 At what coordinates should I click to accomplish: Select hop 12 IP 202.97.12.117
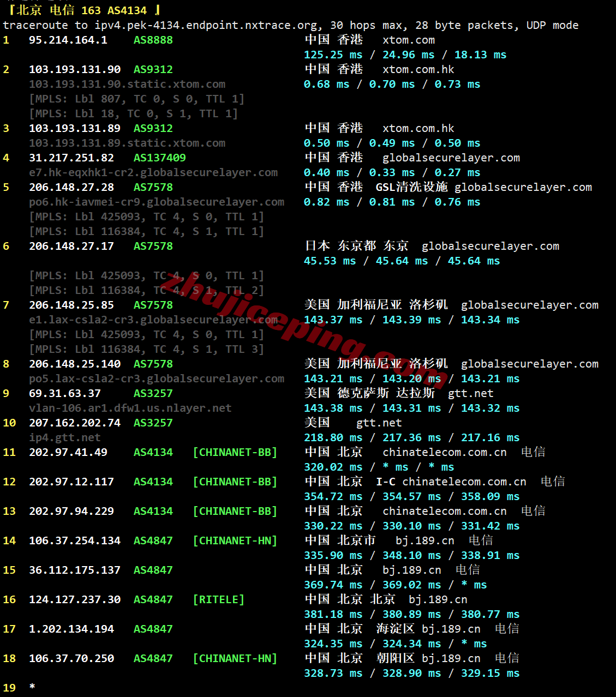[71, 482]
